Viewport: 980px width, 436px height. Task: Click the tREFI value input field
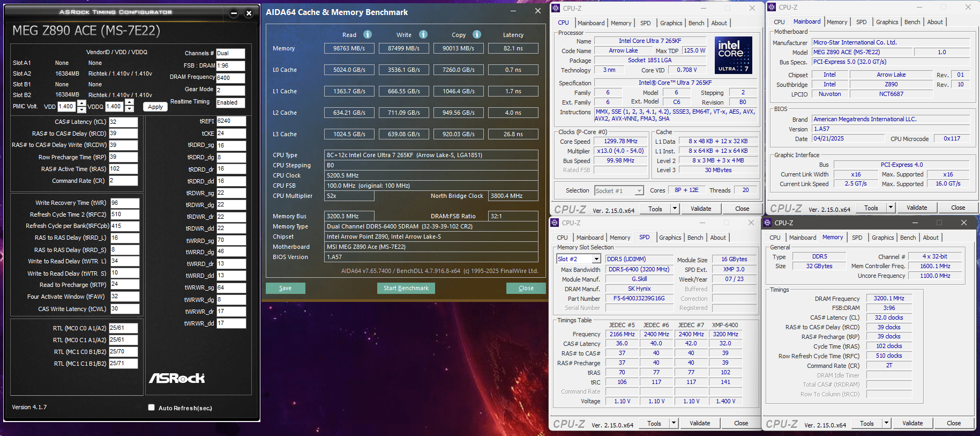pyautogui.click(x=231, y=121)
